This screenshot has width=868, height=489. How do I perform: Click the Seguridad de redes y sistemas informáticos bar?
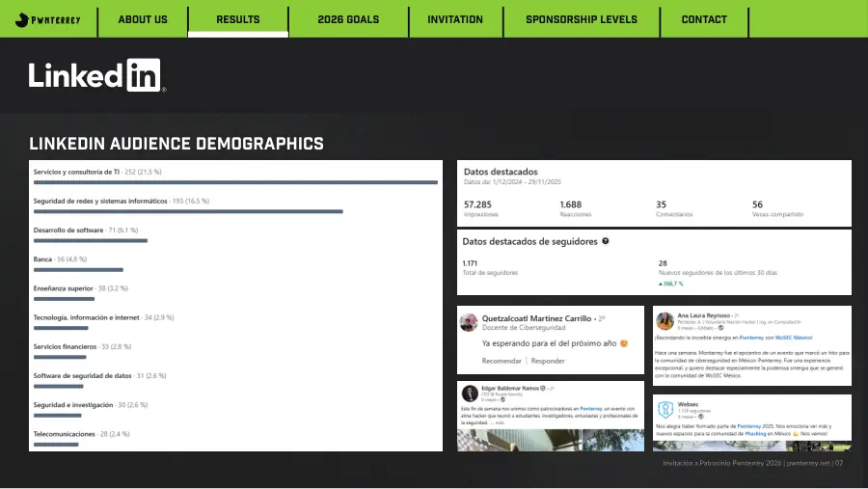click(188, 211)
